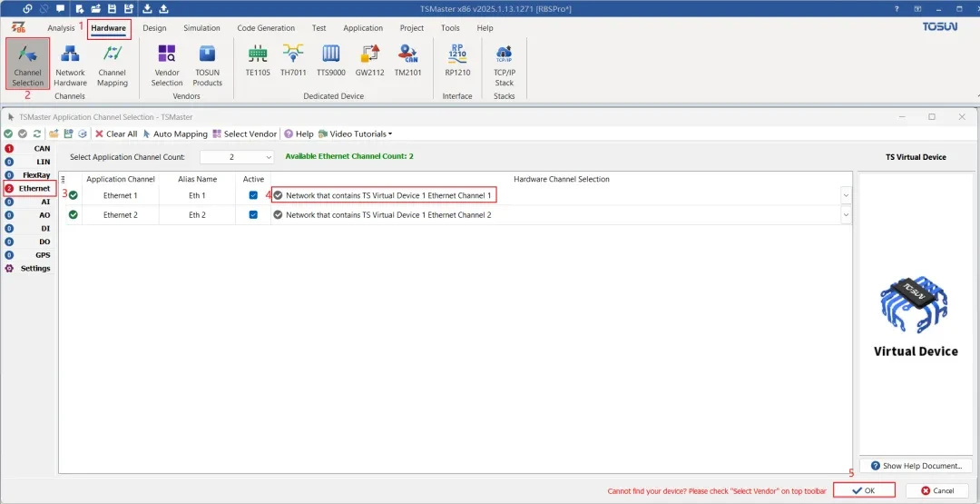Switch to the Simulation ribbon tab
The width and height of the screenshot is (980, 504).
(201, 28)
